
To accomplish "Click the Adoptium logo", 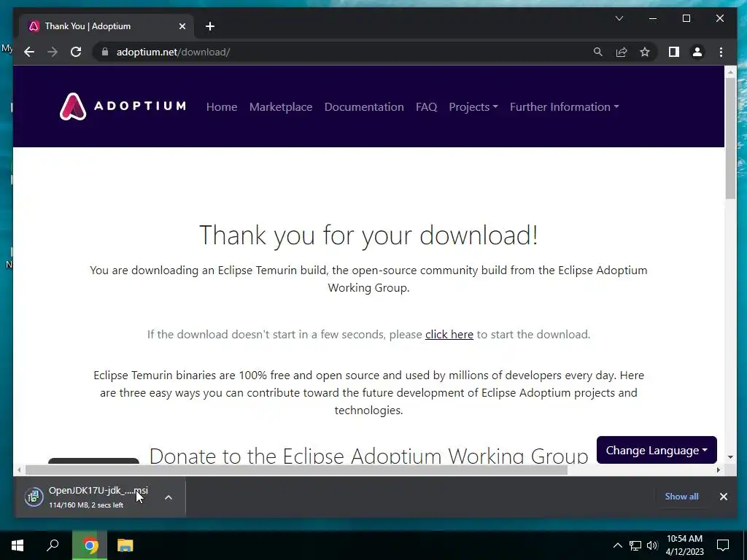I will (x=123, y=106).
